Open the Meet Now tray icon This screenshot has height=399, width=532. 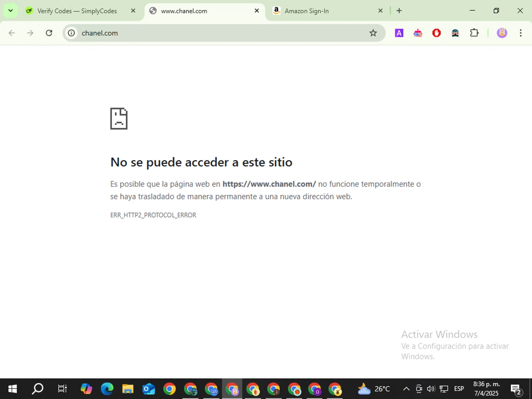coord(419,389)
